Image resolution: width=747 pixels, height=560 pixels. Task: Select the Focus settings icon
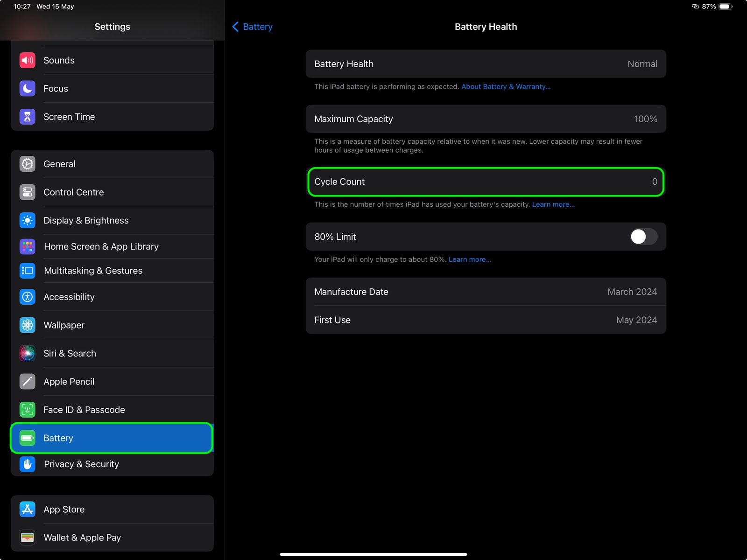click(27, 88)
